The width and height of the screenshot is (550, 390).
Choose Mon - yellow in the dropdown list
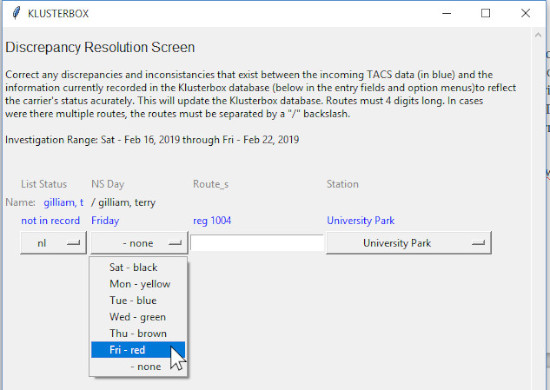coord(138,284)
